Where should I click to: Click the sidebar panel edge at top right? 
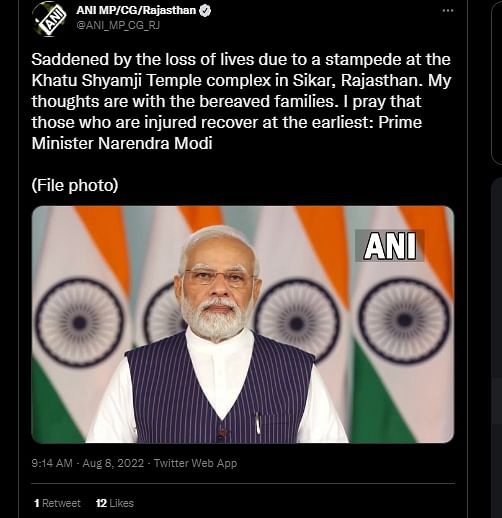tap(496, 82)
